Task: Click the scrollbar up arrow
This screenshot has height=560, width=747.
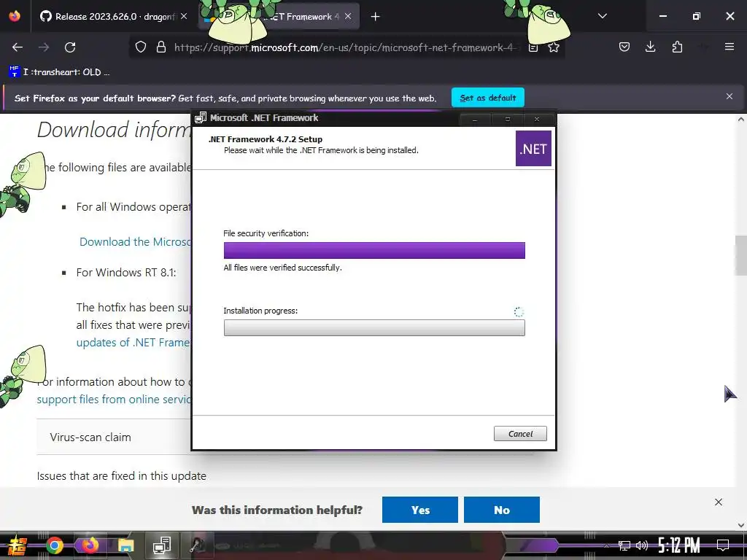Action: point(741,119)
